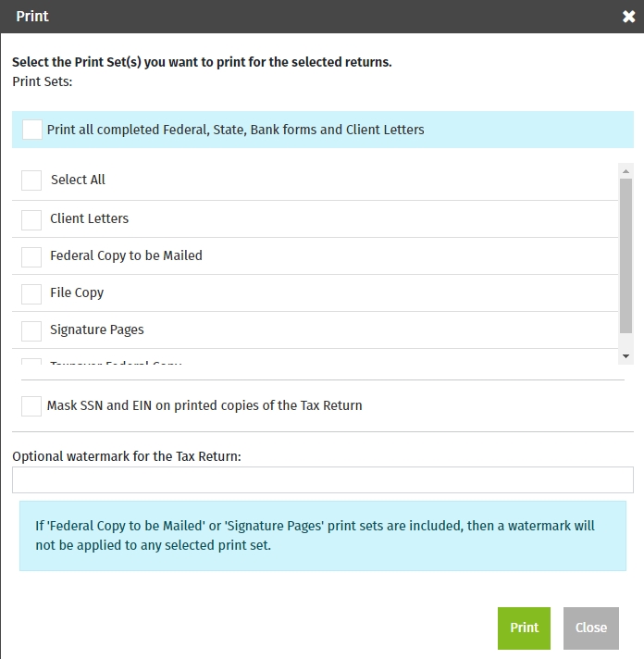Enable Print all completed forms checkbox
The width and height of the screenshot is (644, 659).
tap(32, 130)
